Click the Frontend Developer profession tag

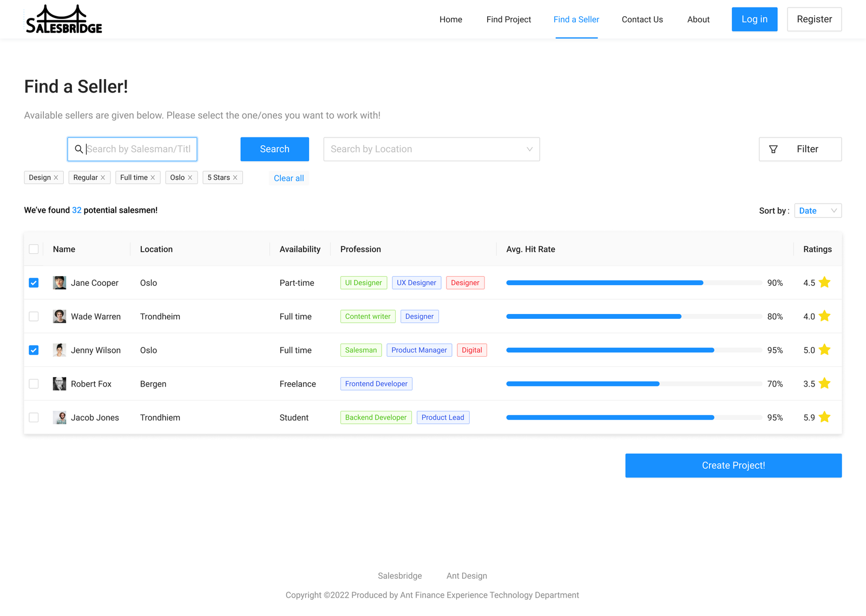pyautogui.click(x=376, y=384)
